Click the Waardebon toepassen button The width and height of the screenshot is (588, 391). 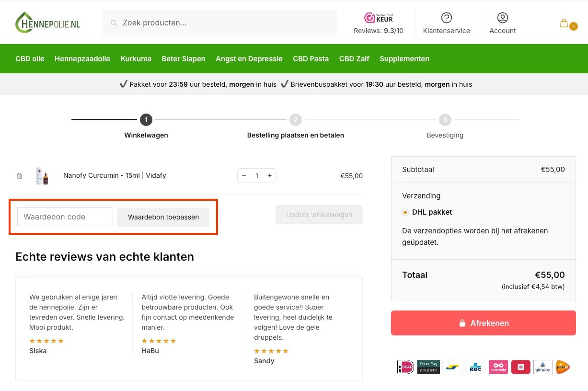coord(163,217)
